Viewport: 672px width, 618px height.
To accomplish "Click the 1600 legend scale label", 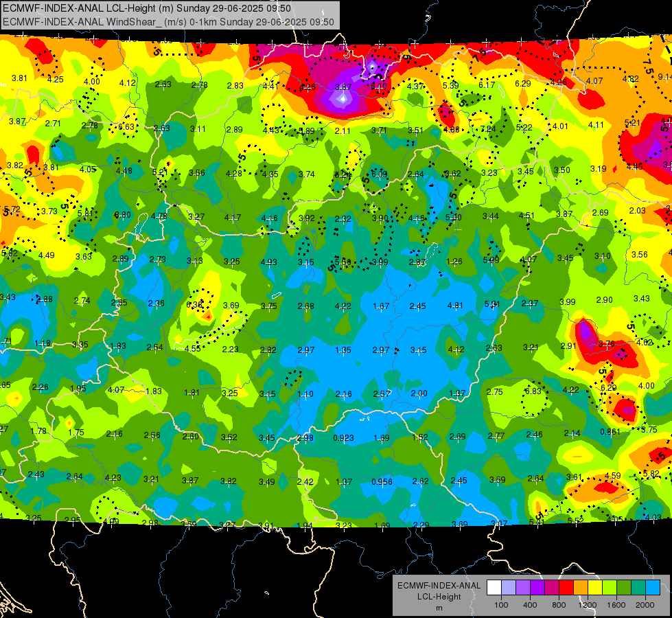I will coord(616,605).
